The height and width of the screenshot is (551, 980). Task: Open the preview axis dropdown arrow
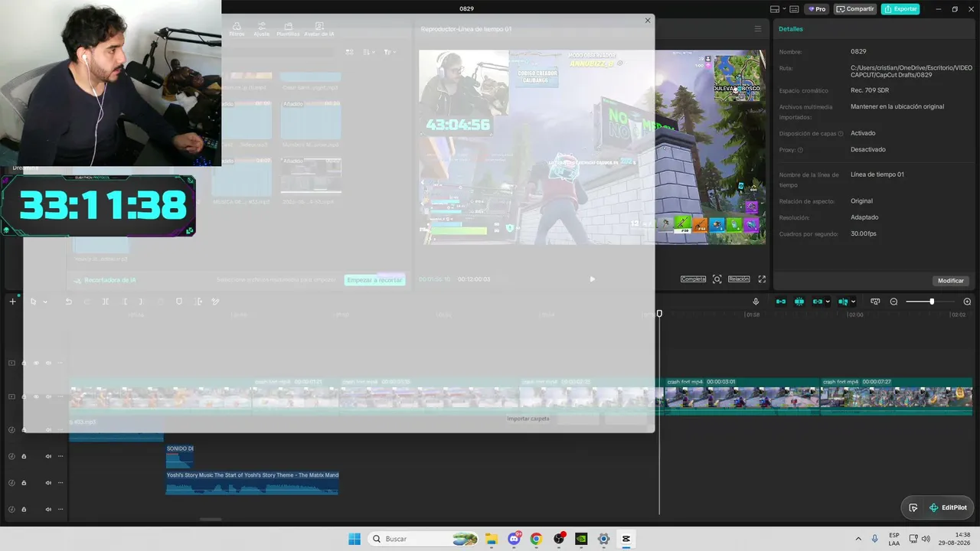pyautogui.click(x=853, y=302)
